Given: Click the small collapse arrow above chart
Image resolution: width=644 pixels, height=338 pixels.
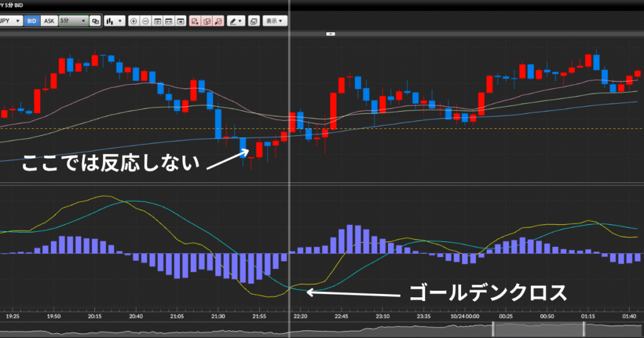Looking at the screenshot, I should [331, 33].
